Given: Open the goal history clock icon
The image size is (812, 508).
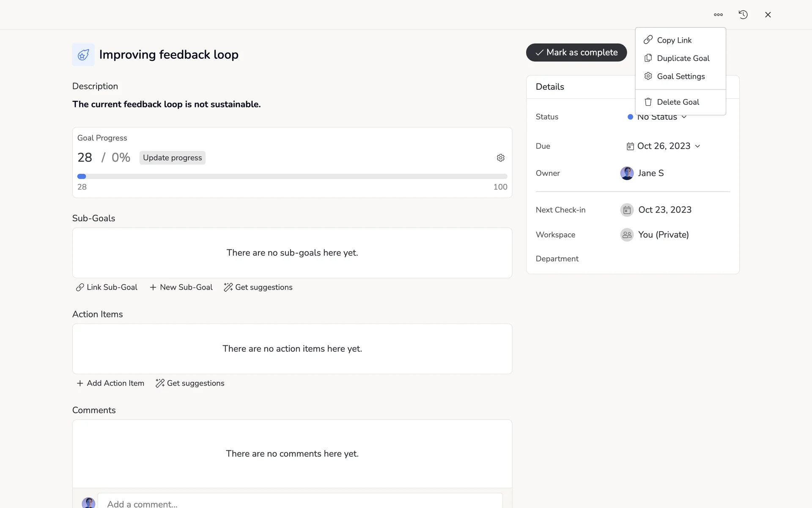Looking at the screenshot, I should click(743, 15).
